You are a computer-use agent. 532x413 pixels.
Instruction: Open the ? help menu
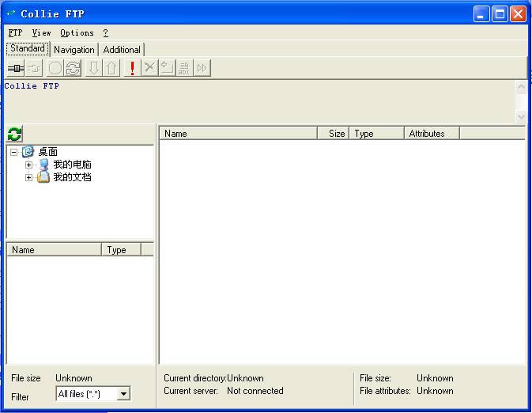coord(105,33)
